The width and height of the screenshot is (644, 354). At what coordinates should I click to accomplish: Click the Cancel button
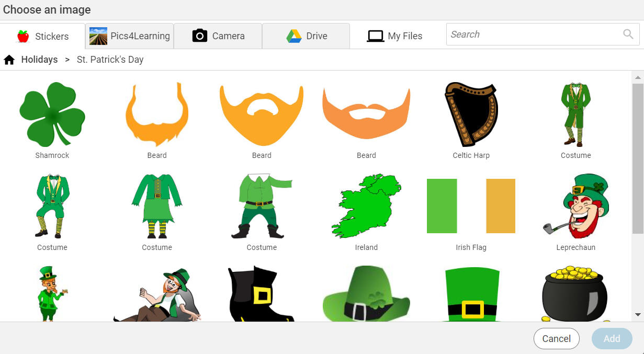(556, 338)
